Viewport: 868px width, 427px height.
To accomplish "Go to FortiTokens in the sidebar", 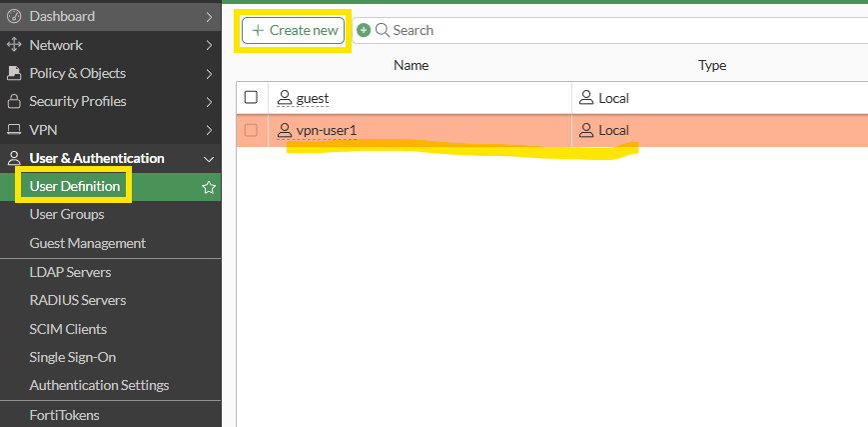I will click(64, 415).
